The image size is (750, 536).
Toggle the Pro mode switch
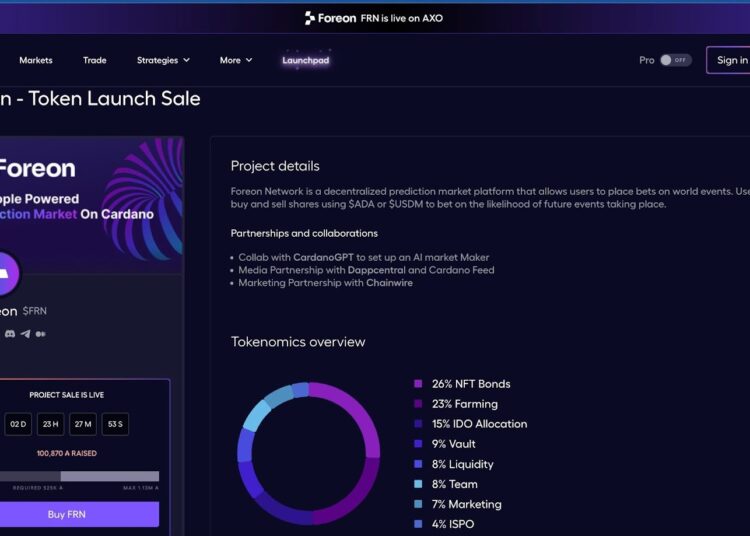(x=675, y=60)
